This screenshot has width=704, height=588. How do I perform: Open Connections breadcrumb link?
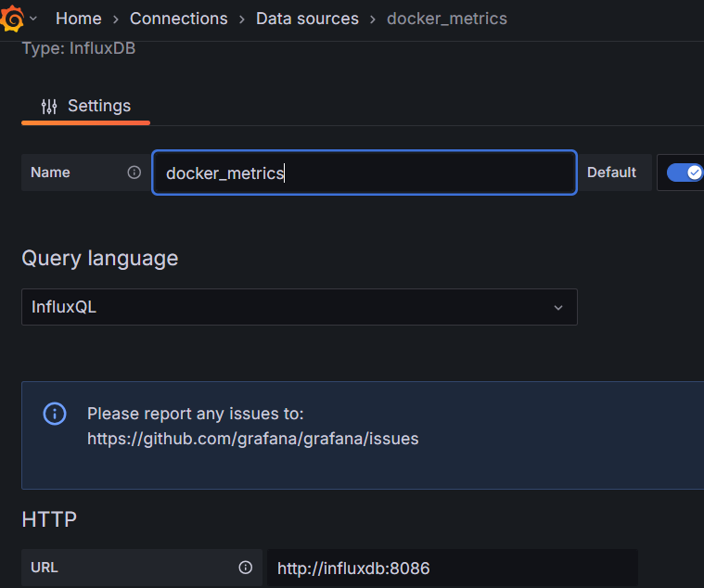pyautogui.click(x=179, y=19)
